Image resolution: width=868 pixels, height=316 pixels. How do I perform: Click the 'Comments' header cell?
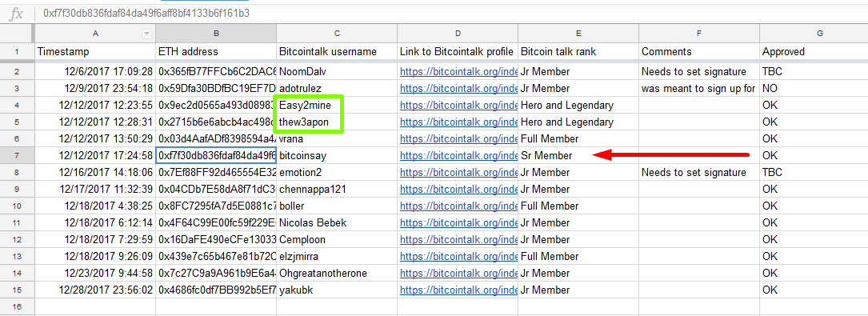699,51
